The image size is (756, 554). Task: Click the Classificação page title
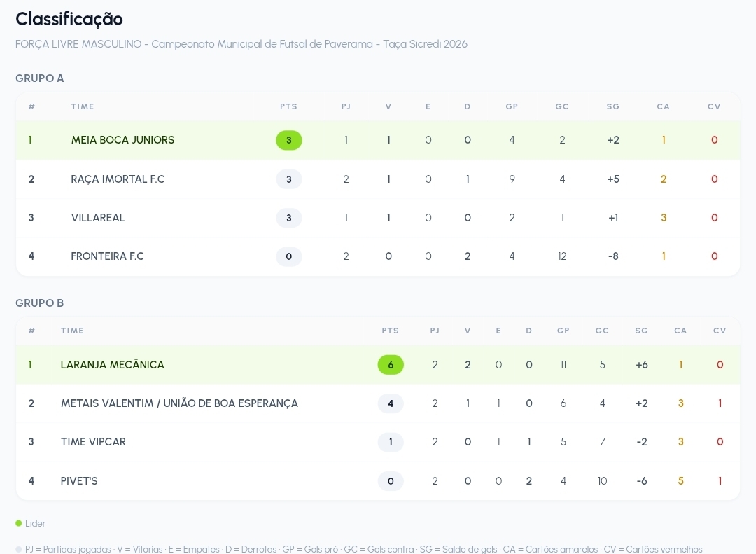tap(69, 19)
